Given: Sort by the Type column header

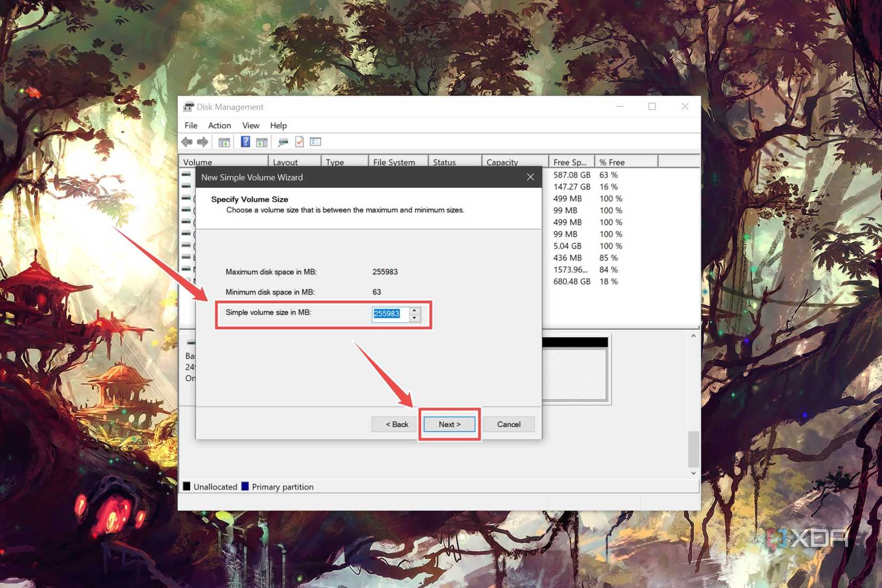Looking at the screenshot, I should (x=345, y=162).
